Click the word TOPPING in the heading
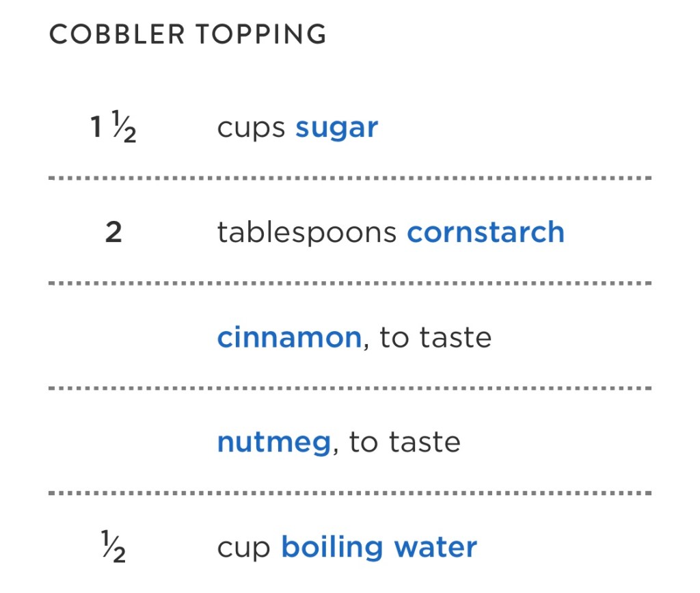The image size is (700, 593). (x=261, y=34)
